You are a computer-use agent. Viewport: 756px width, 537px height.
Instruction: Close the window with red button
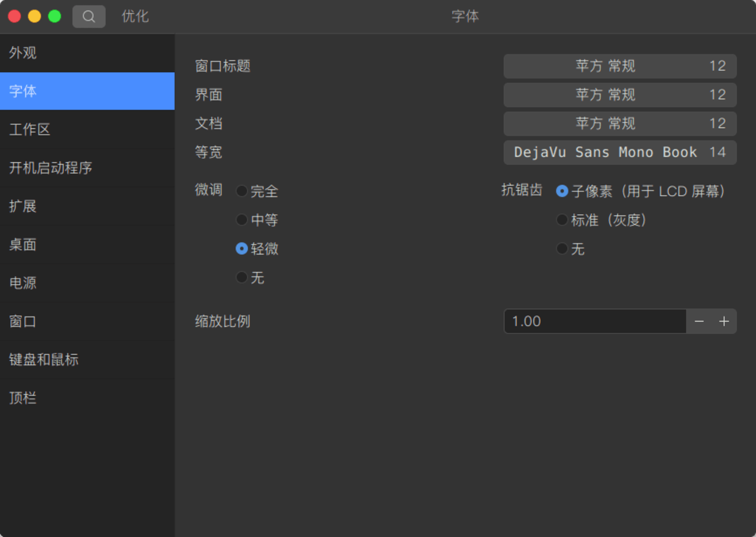click(x=15, y=17)
